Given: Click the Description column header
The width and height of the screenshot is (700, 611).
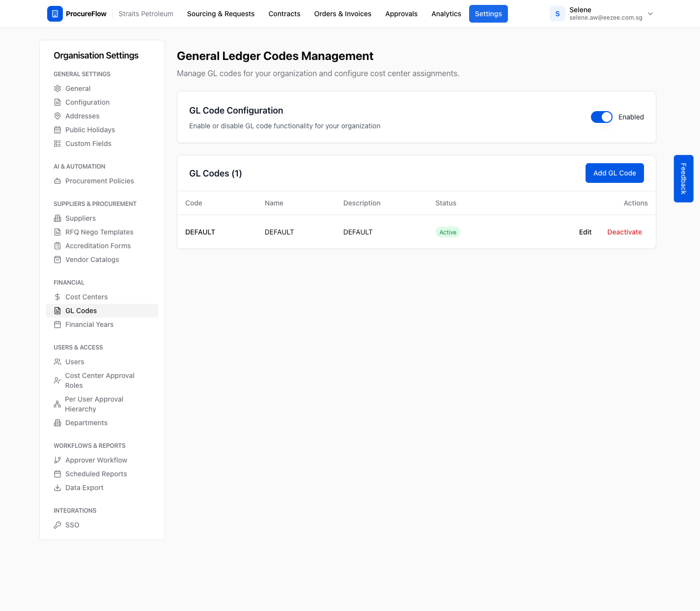Looking at the screenshot, I should pyautogui.click(x=362, y=203).
